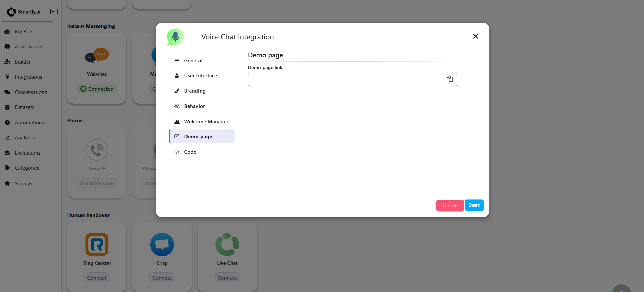Screen dimensions: 644x292
Task: Collapse the sidebar panel
Action: click(54, 12)
